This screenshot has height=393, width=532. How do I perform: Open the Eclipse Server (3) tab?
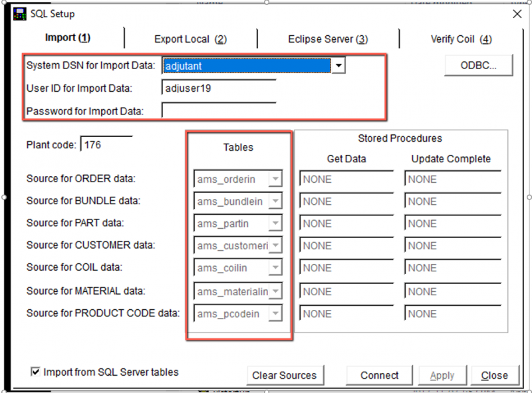[328, 39]
